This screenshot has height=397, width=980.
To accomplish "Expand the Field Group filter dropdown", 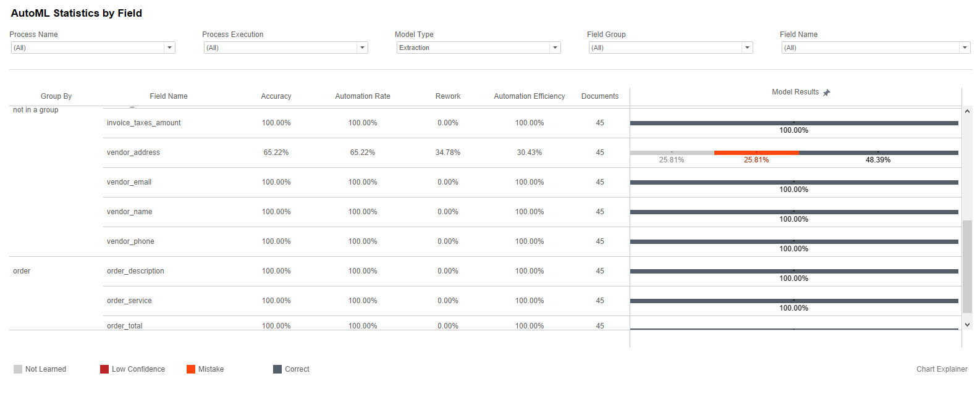I will [x=671, y=48].
